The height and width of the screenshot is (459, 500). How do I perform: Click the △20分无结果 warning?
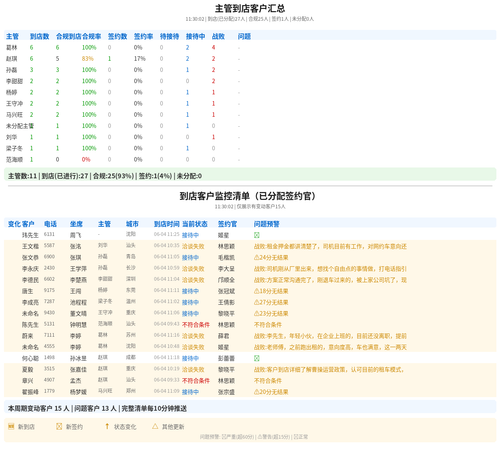[x=271, y=392]
